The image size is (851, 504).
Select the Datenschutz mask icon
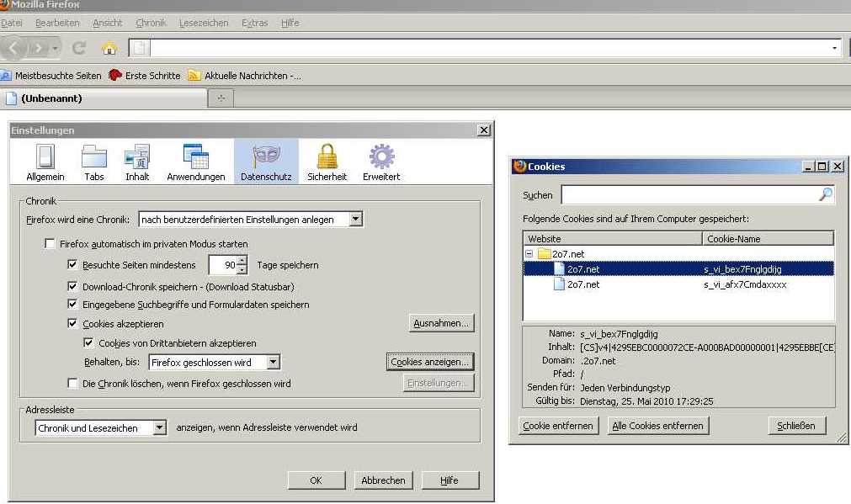tap(266, 157)
